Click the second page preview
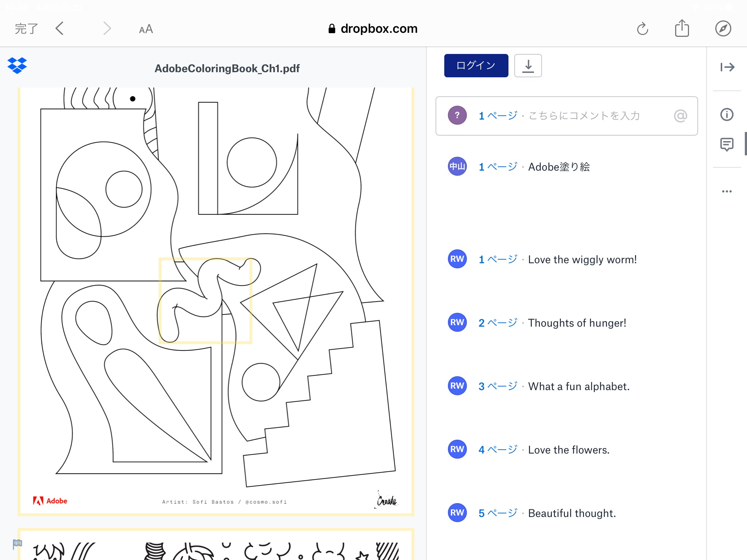The height and width of the screenshot is (560, 747). (x=216, y=544)
